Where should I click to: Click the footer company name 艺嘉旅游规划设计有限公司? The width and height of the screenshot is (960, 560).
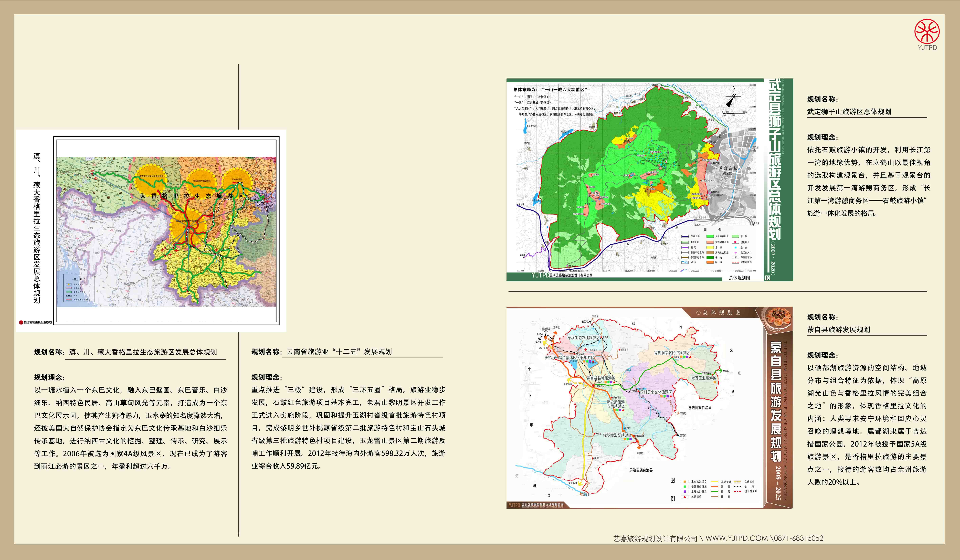655,539
